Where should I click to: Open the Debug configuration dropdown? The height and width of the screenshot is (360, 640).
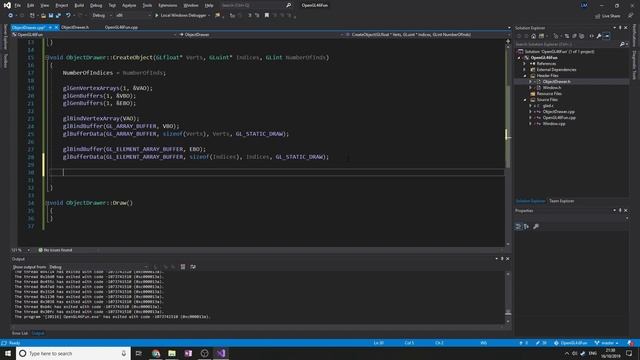tap(102, 16)
